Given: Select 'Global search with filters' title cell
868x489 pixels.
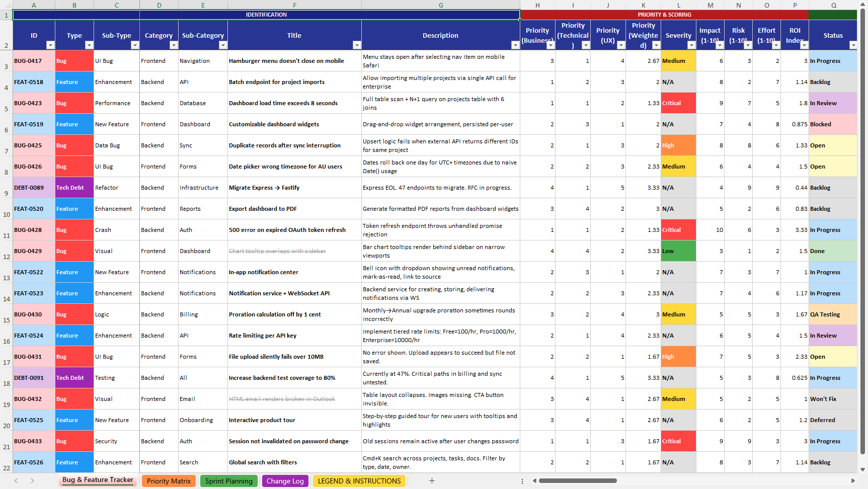Looking at the screenshot, I should click(x=294, y=462).
